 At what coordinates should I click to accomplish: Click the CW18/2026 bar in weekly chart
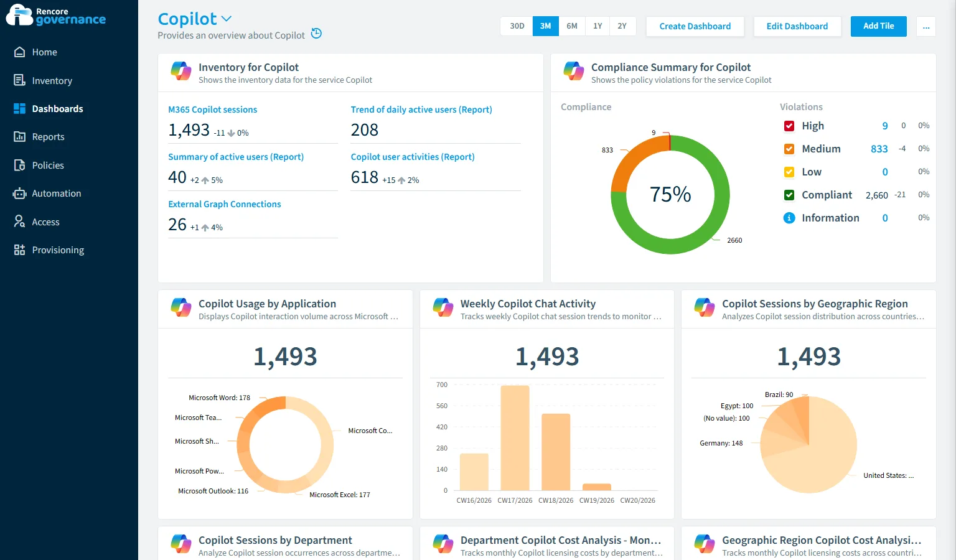[556, 452]
